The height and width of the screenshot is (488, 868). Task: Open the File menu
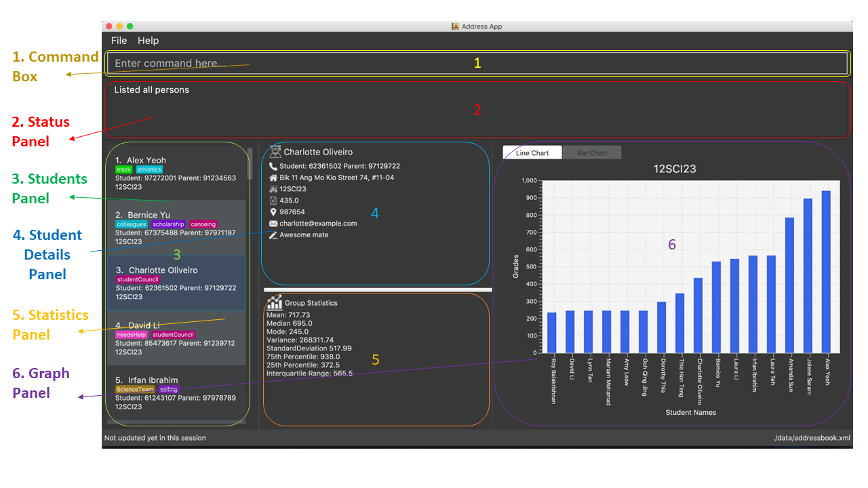119,41
